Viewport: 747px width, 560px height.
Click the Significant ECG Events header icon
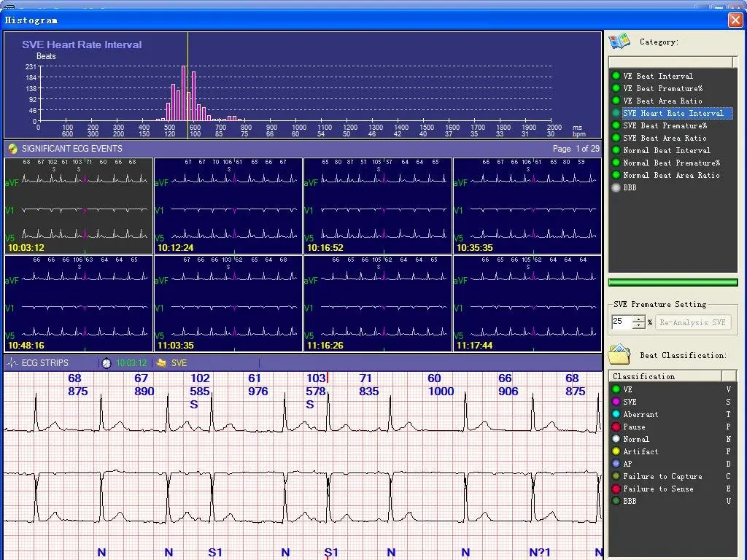(12, 149)
